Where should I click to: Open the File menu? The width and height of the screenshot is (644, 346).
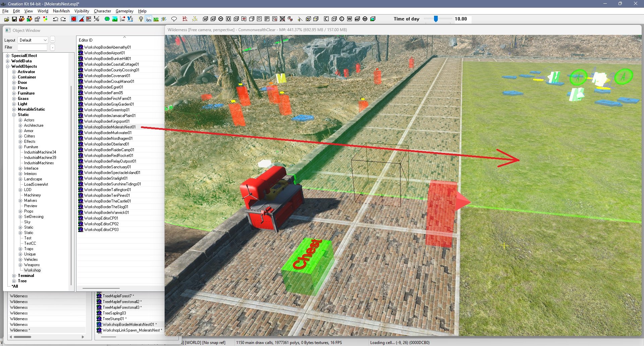(x=5, y=11)
